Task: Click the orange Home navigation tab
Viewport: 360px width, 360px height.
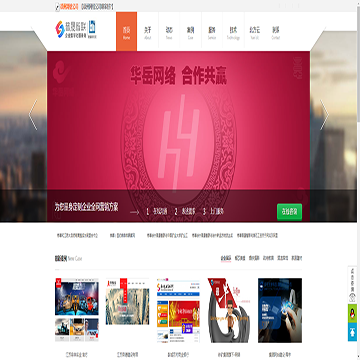Action: [x=126, y=32]
